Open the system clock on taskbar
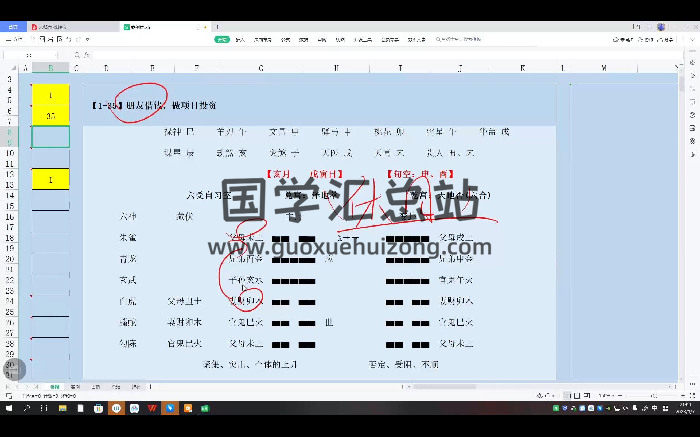 [684, 408]
